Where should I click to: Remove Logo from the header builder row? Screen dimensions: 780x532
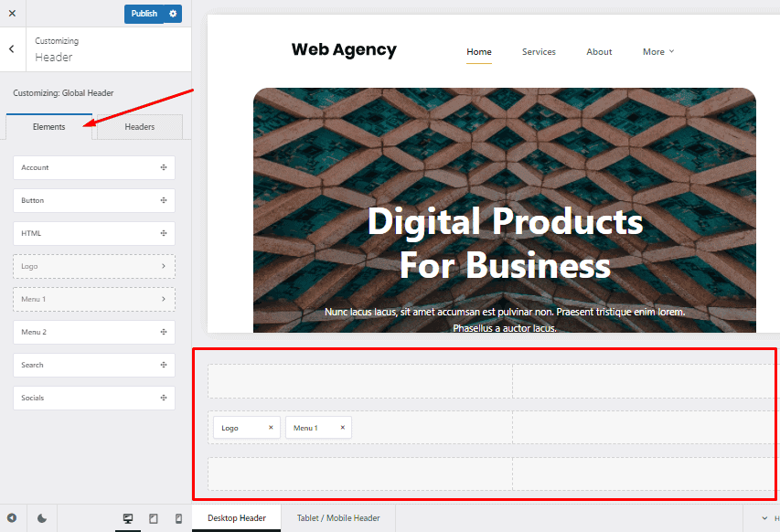[271, 428]
